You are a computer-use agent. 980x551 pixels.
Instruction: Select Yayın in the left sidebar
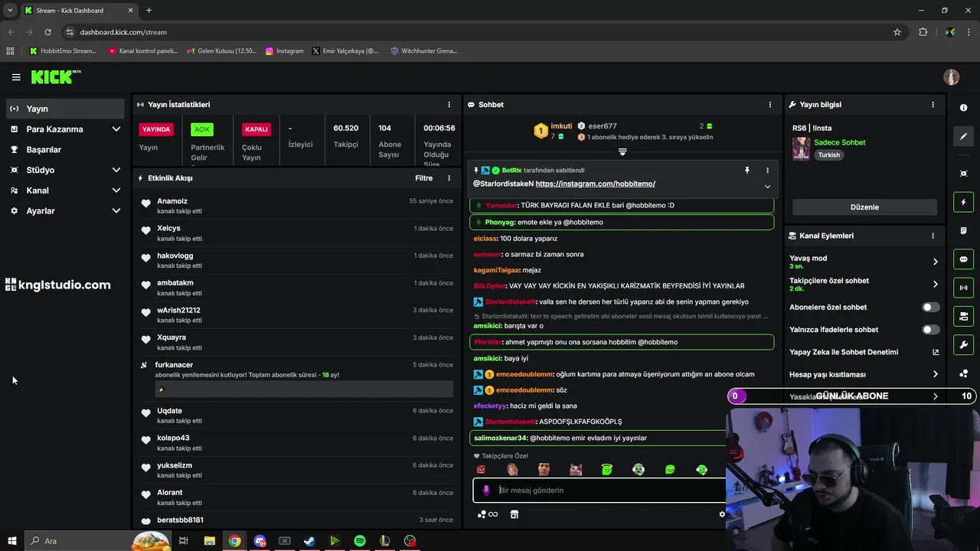pyautogui.click(x=65, y=109)
